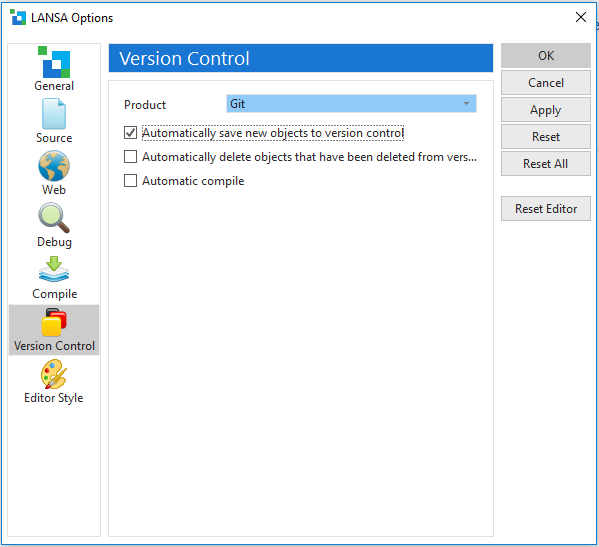
Task: Click the Apply button
Action: point(546,110)
